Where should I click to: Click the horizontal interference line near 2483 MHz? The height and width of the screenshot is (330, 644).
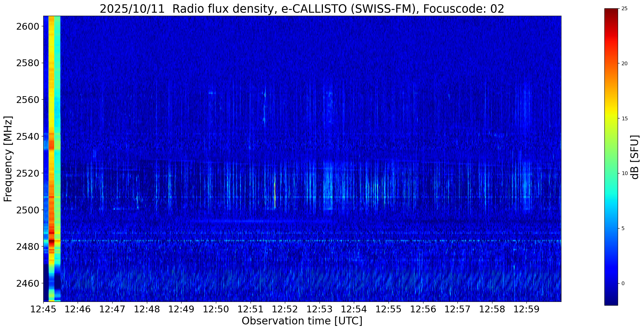coord(311,241)
